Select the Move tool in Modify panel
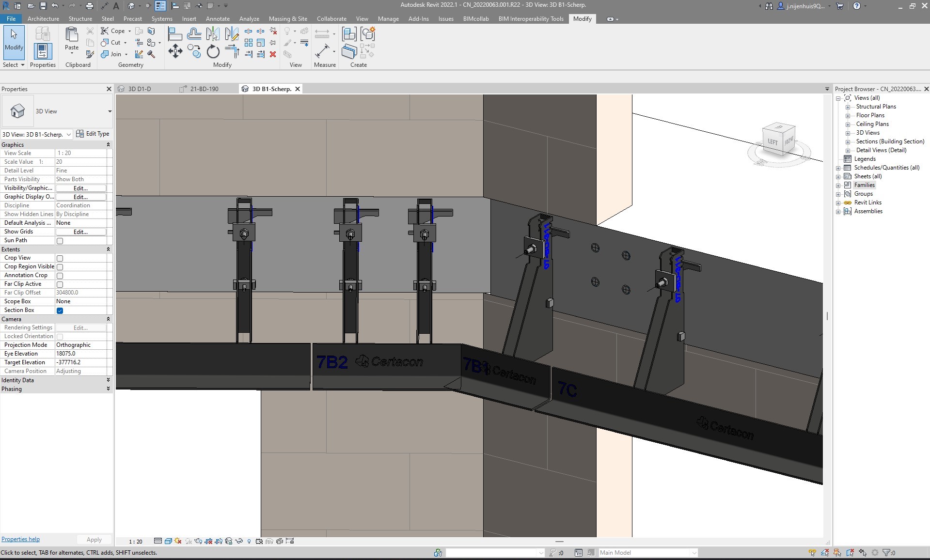This screenshot has width=930, height=560. [x=175, y=51]
